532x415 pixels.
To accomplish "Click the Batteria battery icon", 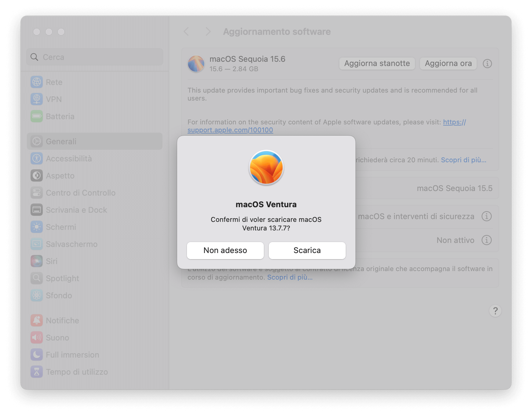I will click(x=37, y=116).
